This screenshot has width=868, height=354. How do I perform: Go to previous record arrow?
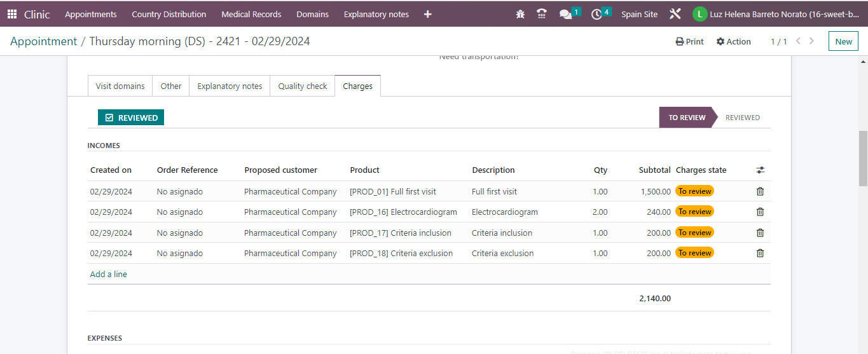[x=798, y=41]
